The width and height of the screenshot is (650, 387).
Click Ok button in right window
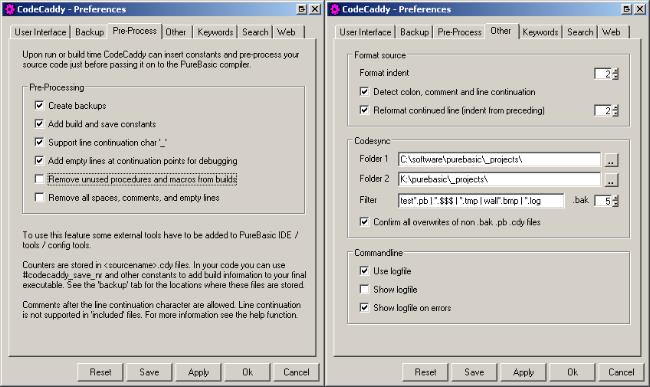point(572,372)
